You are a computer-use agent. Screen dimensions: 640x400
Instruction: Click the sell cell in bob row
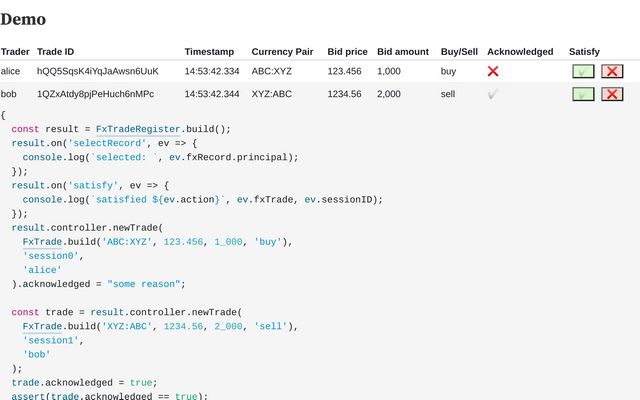[448, 94]
